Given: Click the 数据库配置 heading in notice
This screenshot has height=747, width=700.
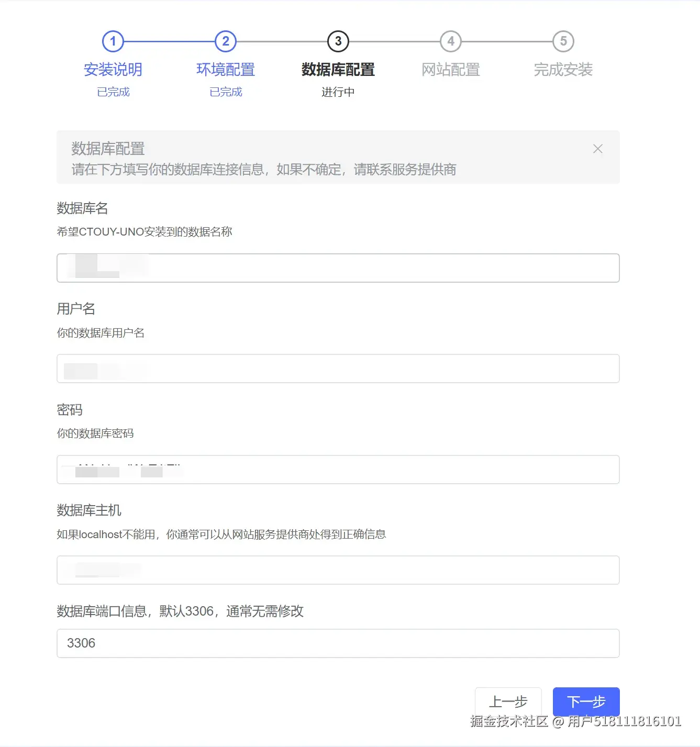Looking at the screenshot, I should coord(108,149).
